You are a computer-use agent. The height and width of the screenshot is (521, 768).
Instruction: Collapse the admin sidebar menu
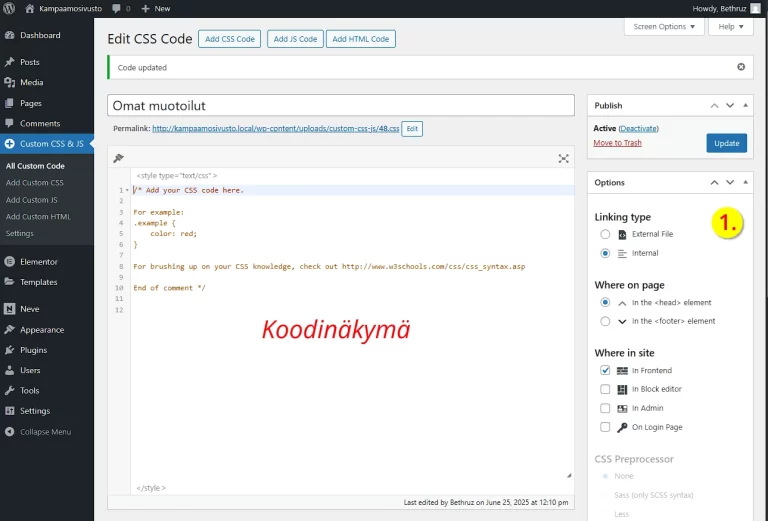pos(45,432)
